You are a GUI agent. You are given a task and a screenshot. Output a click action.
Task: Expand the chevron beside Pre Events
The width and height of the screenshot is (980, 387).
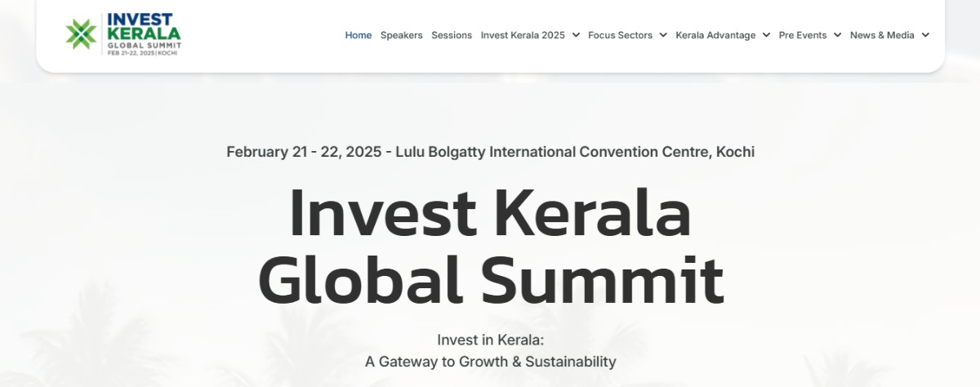[x=837, y=35]
